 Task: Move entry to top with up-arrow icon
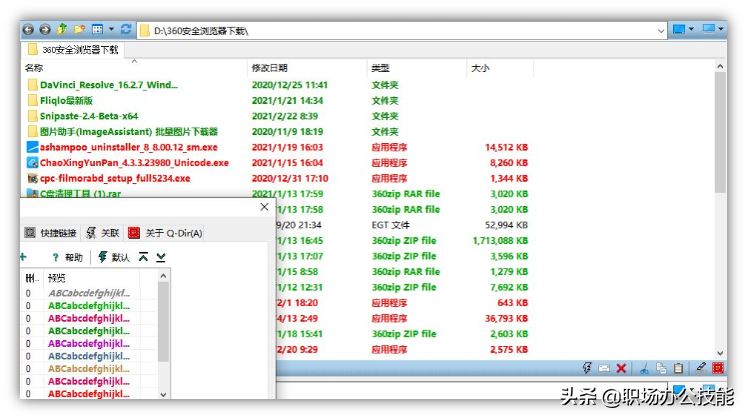[143, 257]
